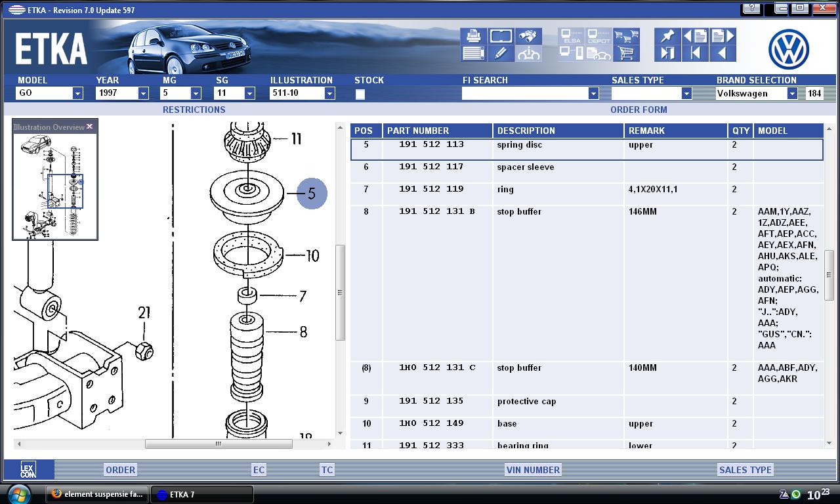840x504 pixels.
Task: Click the help question mark button
Action: point(751,9)
